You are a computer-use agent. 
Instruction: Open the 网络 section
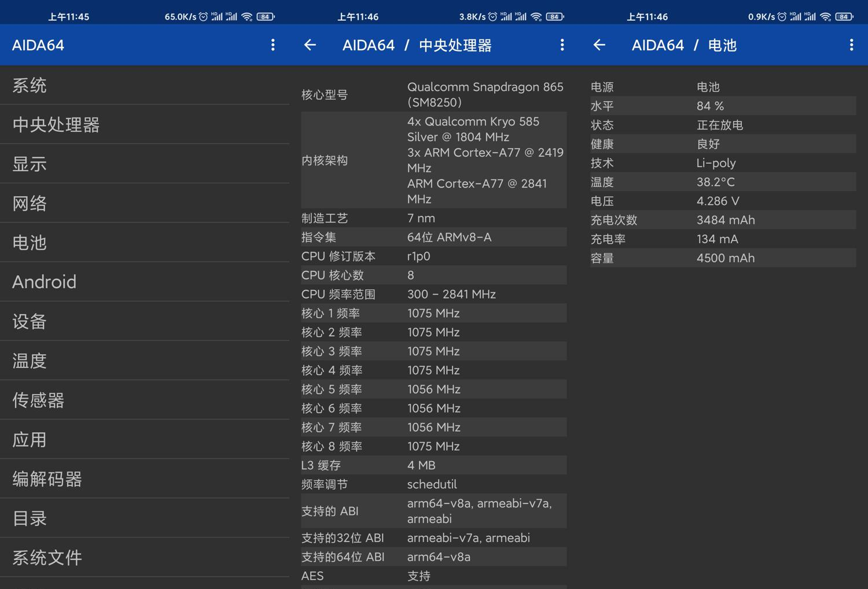pos(145,204)
